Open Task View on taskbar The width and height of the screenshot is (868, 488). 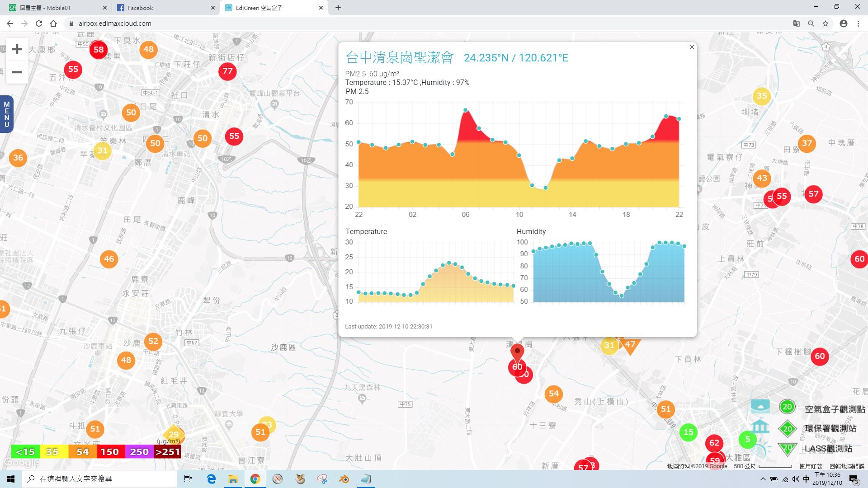tap(188, 479)
